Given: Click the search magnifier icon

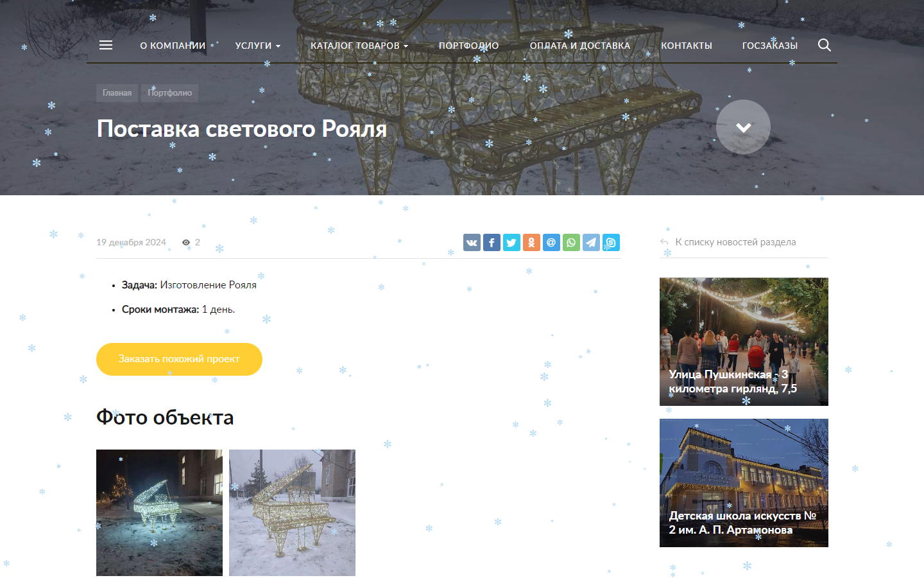Looking at the screenshot, I should (x=825, y=45).
